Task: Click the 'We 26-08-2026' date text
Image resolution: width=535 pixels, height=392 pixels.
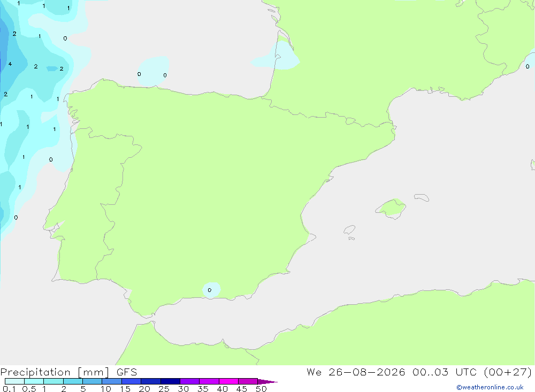Action: (x=356, y=372)
